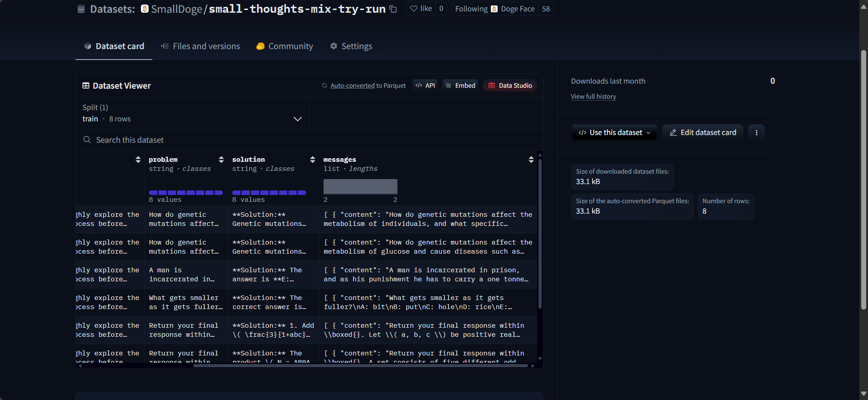The image size is (868, 400).
Task: Open the follower count 58
Action: (x=546, y=9)
